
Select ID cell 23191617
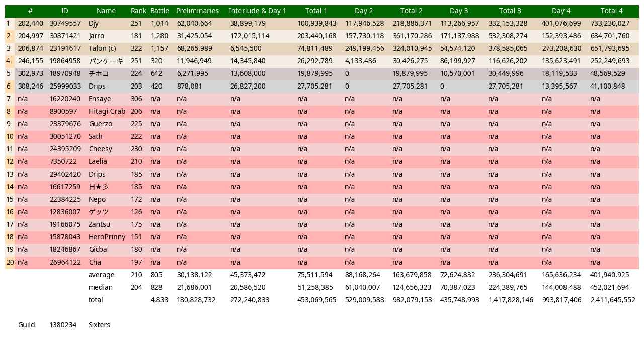pos(65,48)
